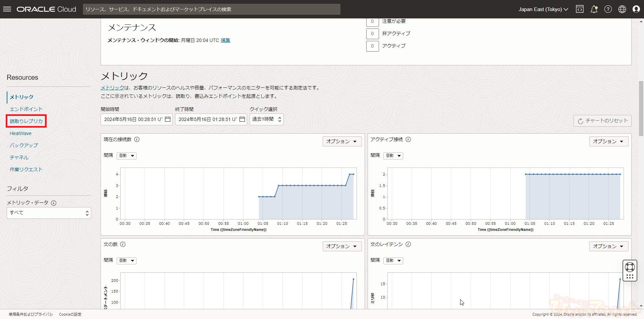Select 読取りレプリカ in Resources menu
Image resolution: width=644 pixels, height=319 pixels.
26,121
